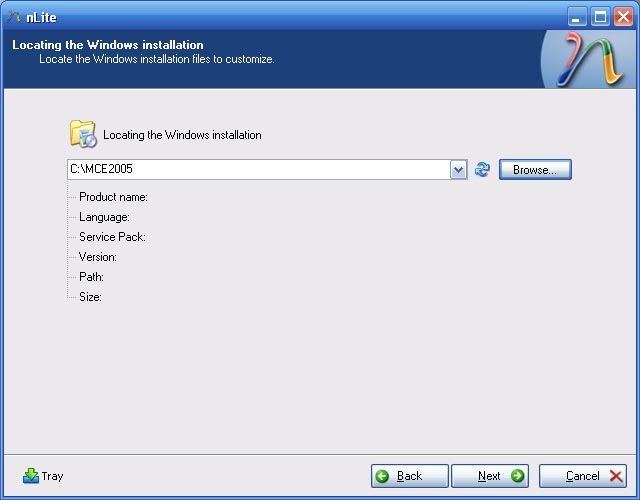The image size is (640, 500).
Task: Proceed with the Next button
Action: click(490, 476)
